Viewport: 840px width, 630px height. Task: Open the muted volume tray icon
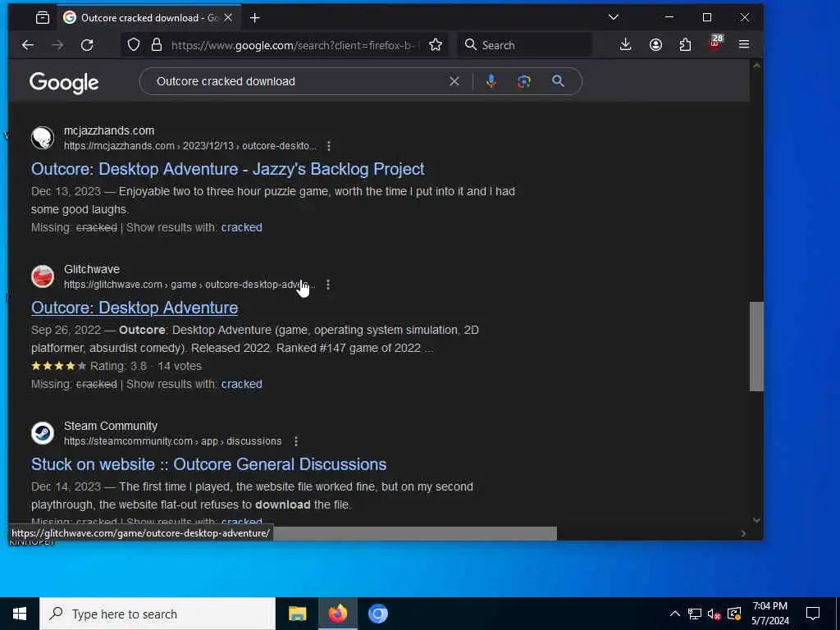(714, 614)
